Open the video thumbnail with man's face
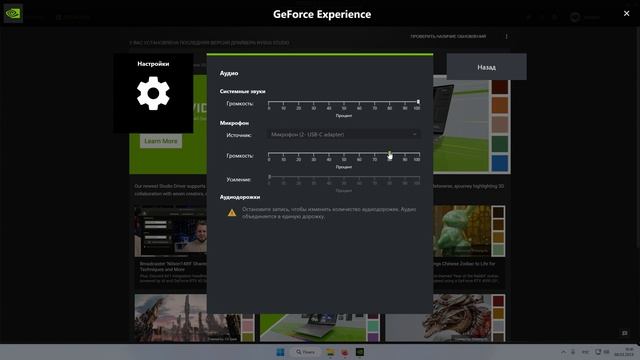Screen dimensions: 640x360 pos(171,231)
